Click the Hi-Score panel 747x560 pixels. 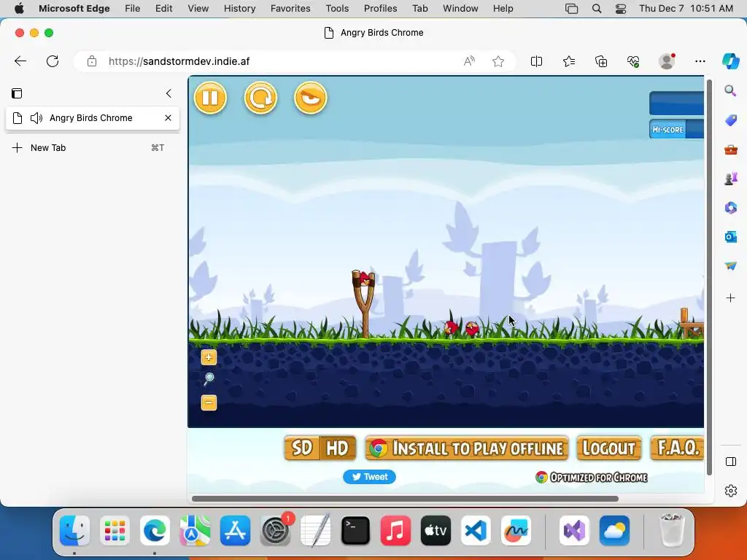pos(676,130)
